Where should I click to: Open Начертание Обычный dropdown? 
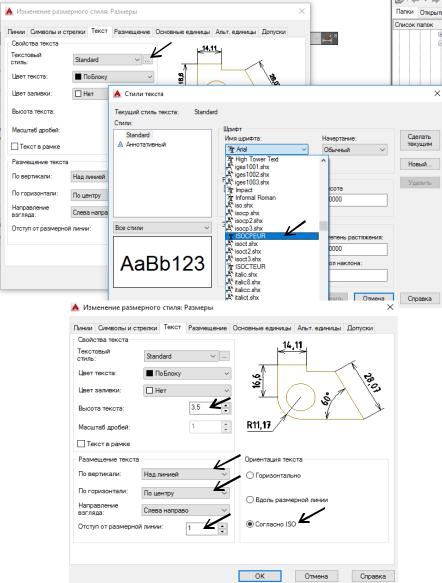click(355, 150)
